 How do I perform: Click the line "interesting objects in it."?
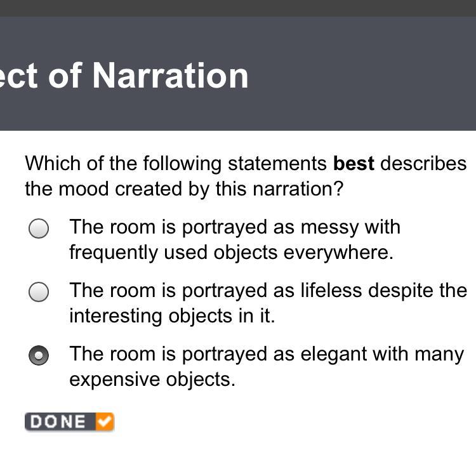click(x=172, y=316)
